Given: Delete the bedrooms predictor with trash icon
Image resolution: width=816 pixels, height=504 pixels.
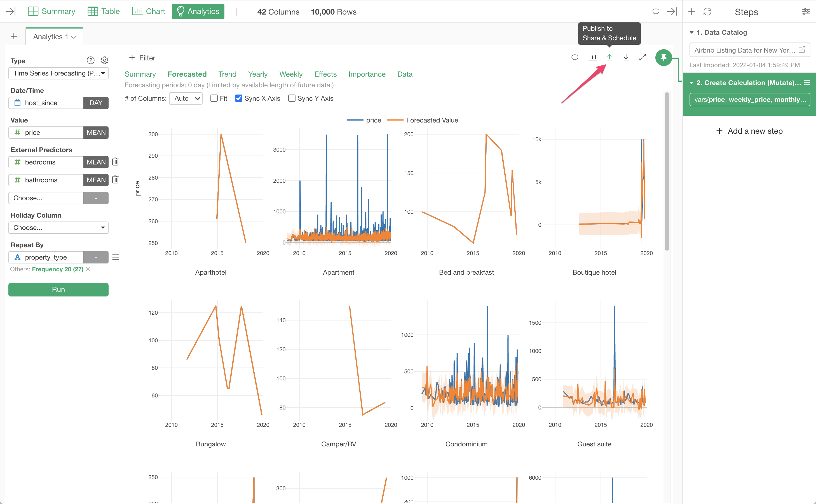Looking at the screenshot, I should (x=115, y=162).
